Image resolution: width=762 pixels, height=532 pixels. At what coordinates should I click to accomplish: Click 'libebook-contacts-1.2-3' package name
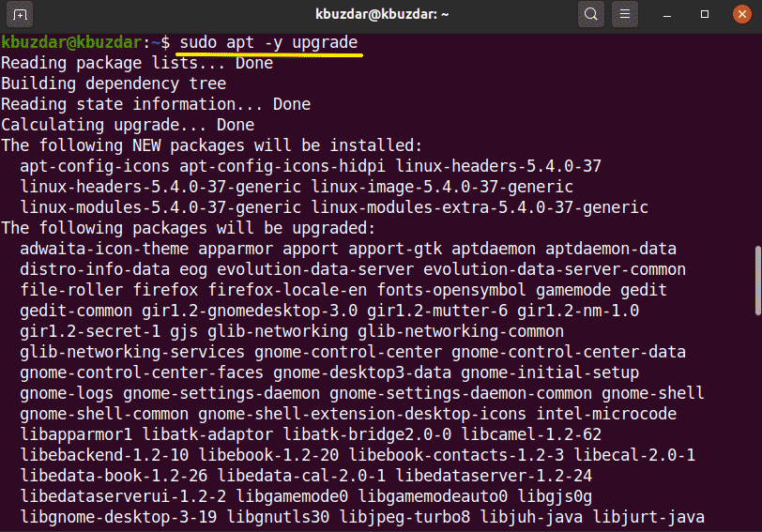[x=456, y=455]
